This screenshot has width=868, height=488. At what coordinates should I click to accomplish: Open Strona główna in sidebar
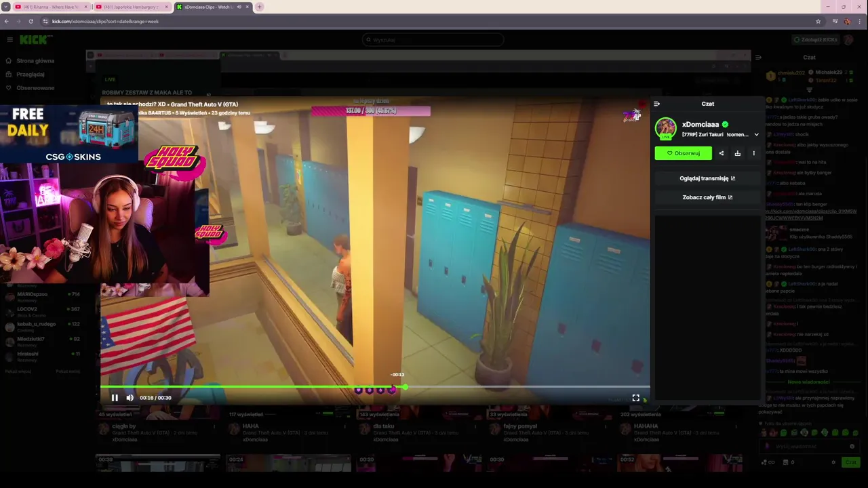30,61
